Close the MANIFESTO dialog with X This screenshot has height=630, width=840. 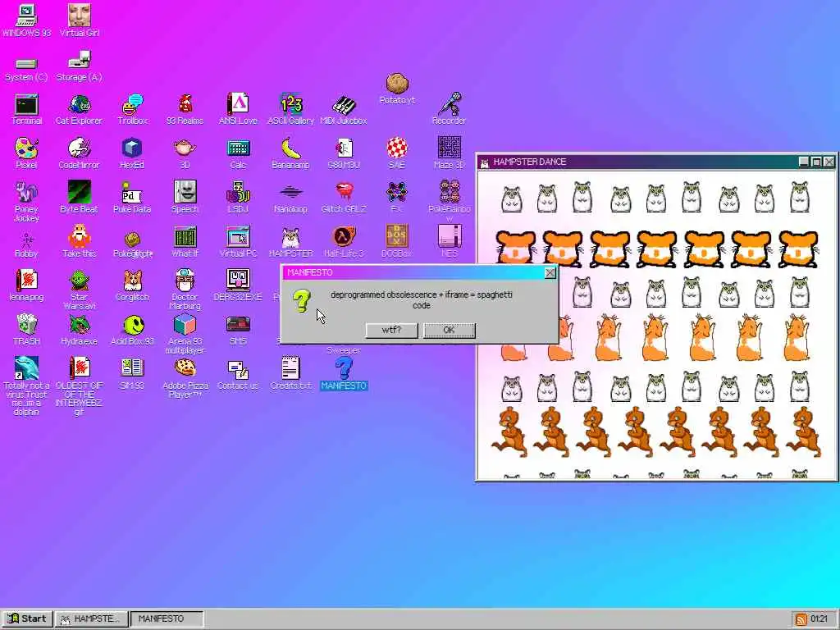550,272
